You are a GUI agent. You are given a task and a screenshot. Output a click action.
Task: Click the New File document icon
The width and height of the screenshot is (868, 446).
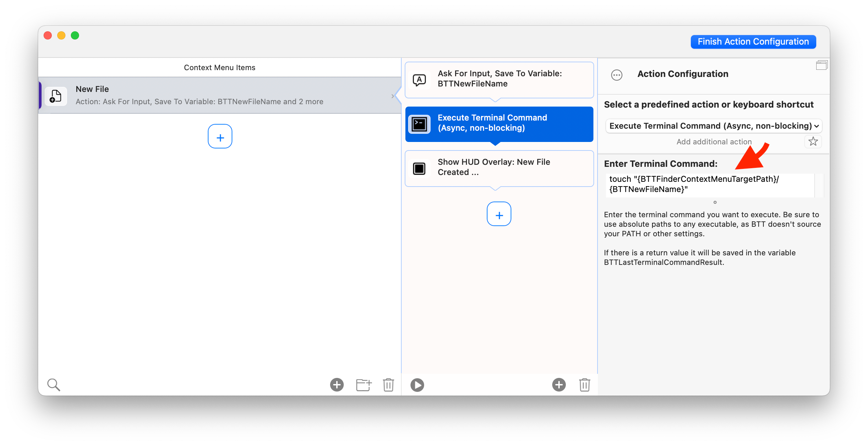pos(56,96)
